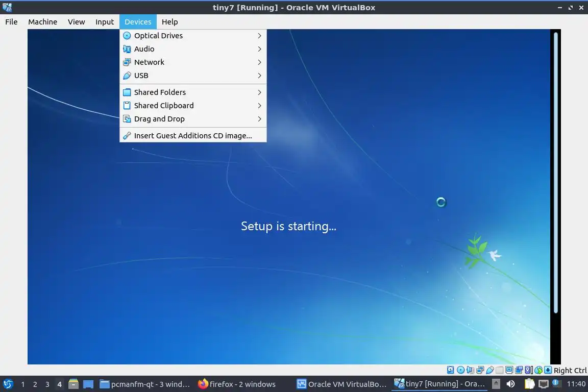Expand the Shared Folders submenu arrow

coord(259,92)
